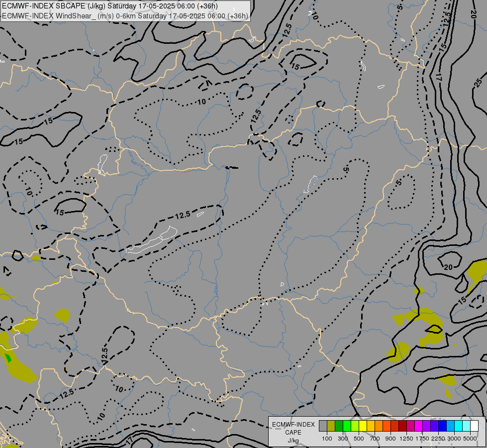Image resolution: width=487 pixels, height=448 pixels.
Task: Click the ECMWF-INDEX label in legend box
Action: (x=293, y=425)
